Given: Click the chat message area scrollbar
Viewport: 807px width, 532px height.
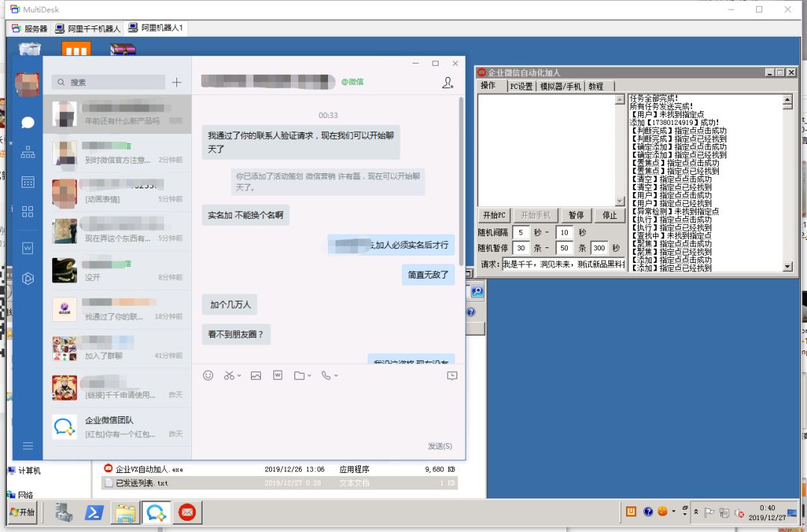Looking at the screenshot, I should [461, 181].
